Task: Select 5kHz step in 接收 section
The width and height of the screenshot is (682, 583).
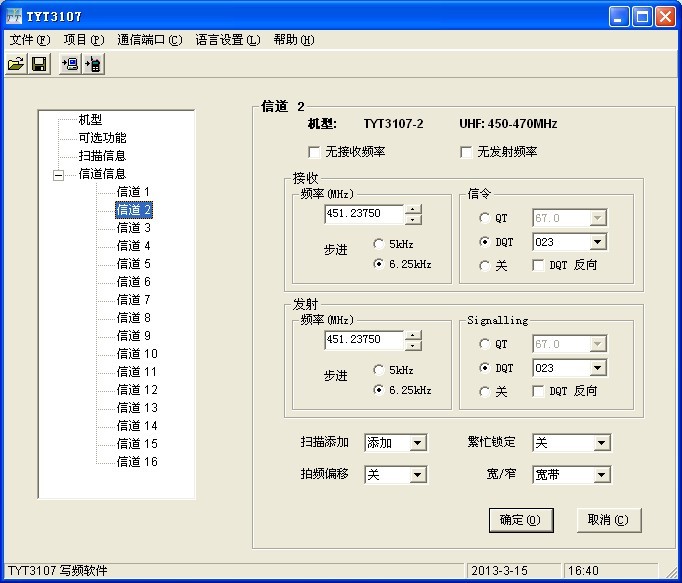Action: click(x=378, y=244)
